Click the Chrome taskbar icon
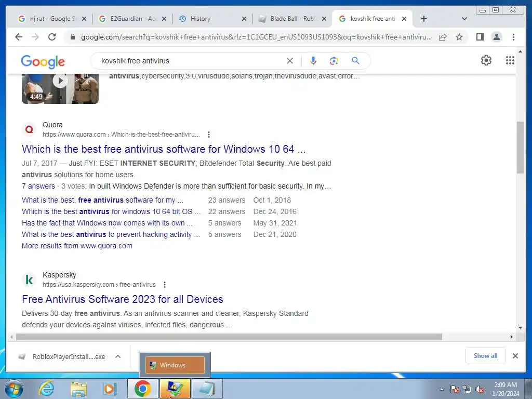 click(142, 389)
